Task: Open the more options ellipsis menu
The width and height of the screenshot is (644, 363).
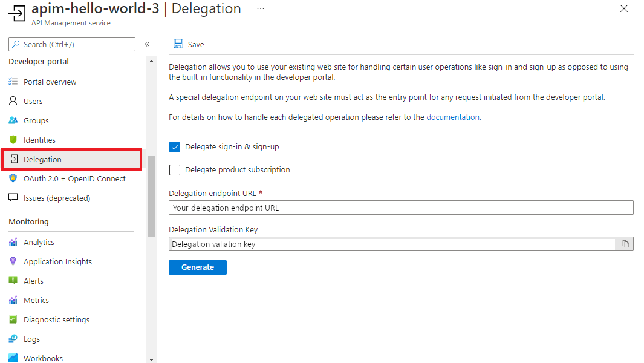Action: (261, 9)
